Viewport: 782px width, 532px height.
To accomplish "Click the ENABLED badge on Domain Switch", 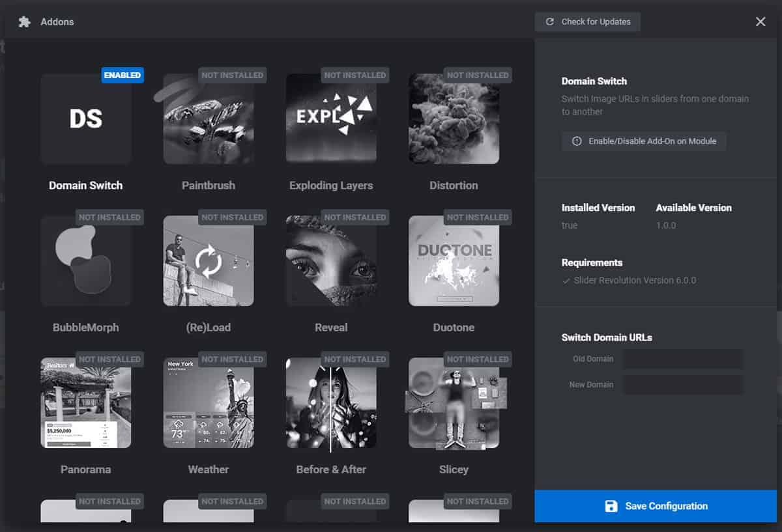I will click(x=123, y=75).
